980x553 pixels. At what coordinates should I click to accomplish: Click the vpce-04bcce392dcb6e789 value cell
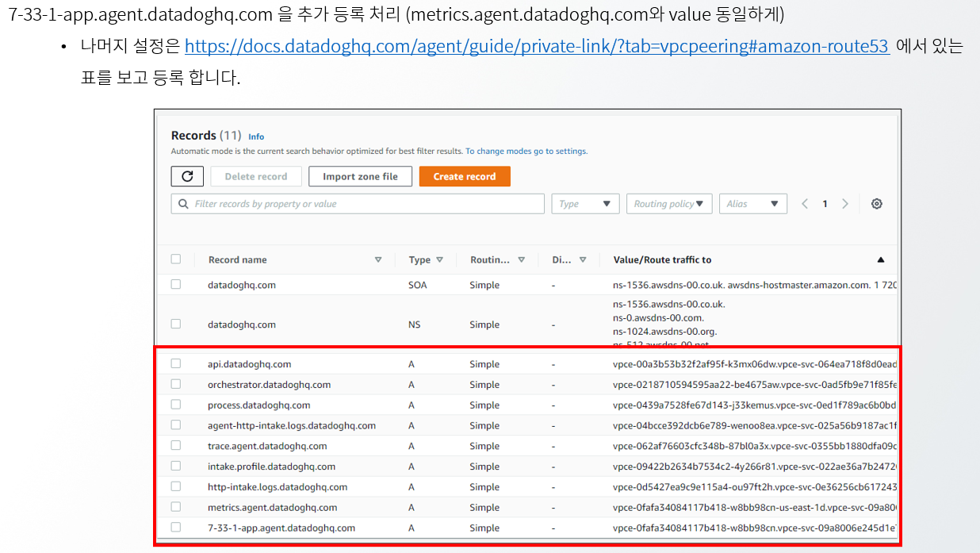click(x=754, y=426)
